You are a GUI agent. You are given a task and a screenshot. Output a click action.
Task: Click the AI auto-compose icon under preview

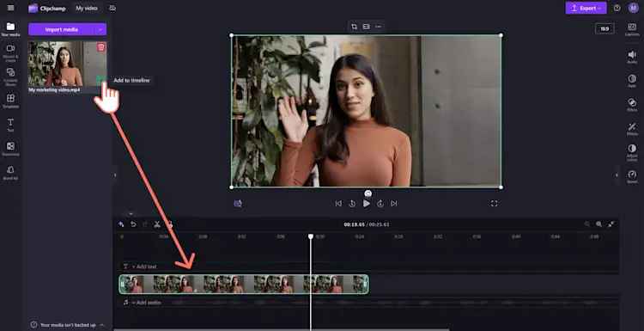pos(238,204)
